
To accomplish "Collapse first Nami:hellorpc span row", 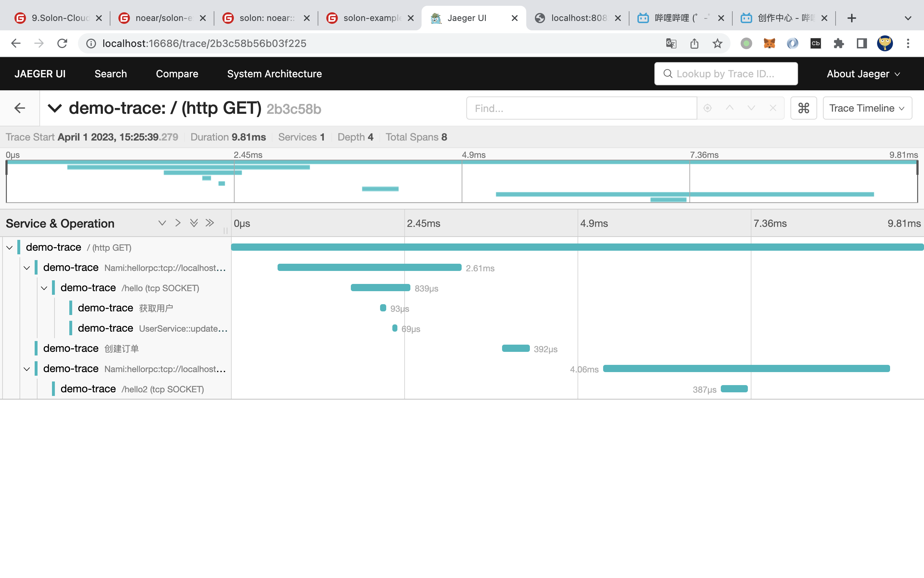I will (x=27, y=268).
